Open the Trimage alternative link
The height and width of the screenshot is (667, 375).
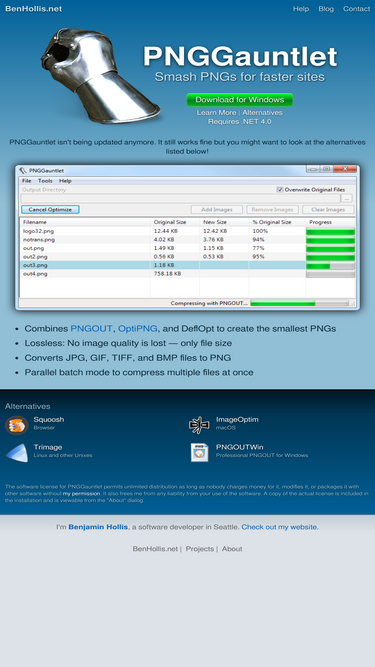[48, 447]
